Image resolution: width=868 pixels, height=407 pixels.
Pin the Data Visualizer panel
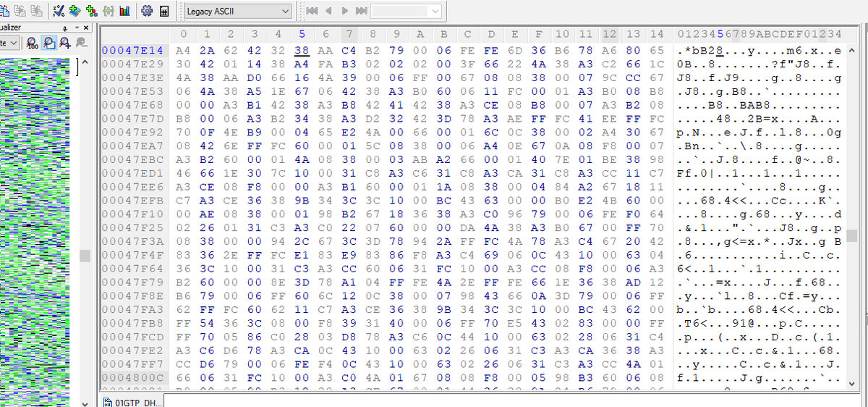click(x=66, y=28)
